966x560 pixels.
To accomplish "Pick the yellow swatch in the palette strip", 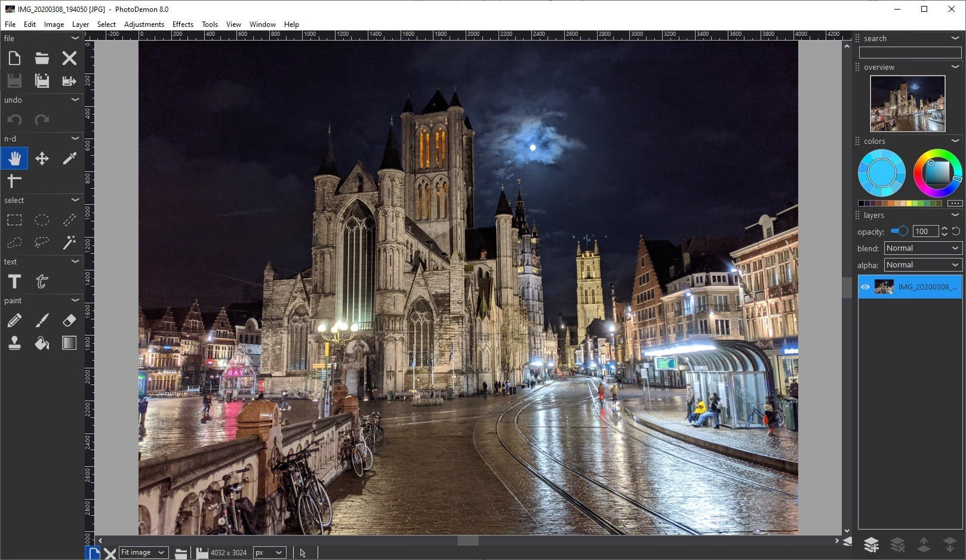I will tap(907, 204).
